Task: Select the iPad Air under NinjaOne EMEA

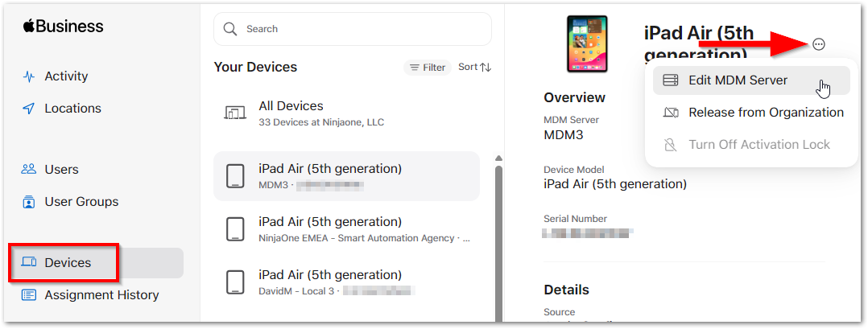Action: click(x=346, y=229)
